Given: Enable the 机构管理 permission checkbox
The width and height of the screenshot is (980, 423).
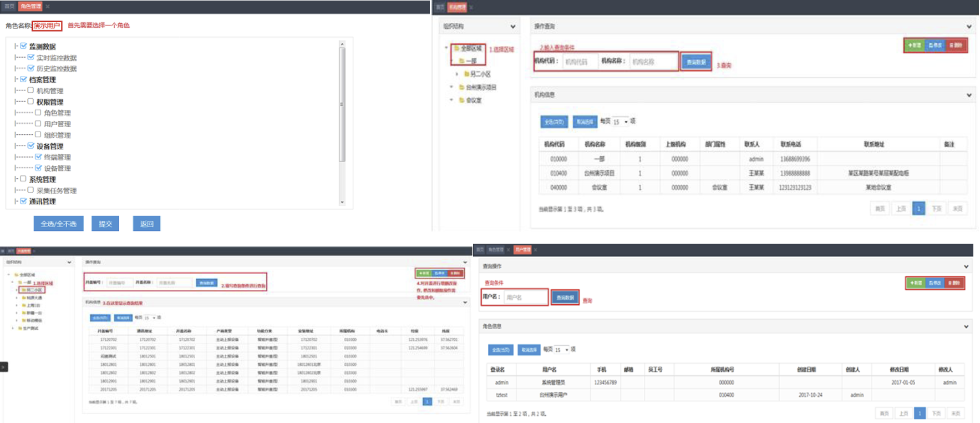Looking at the screenshot, I should [31, 90].
